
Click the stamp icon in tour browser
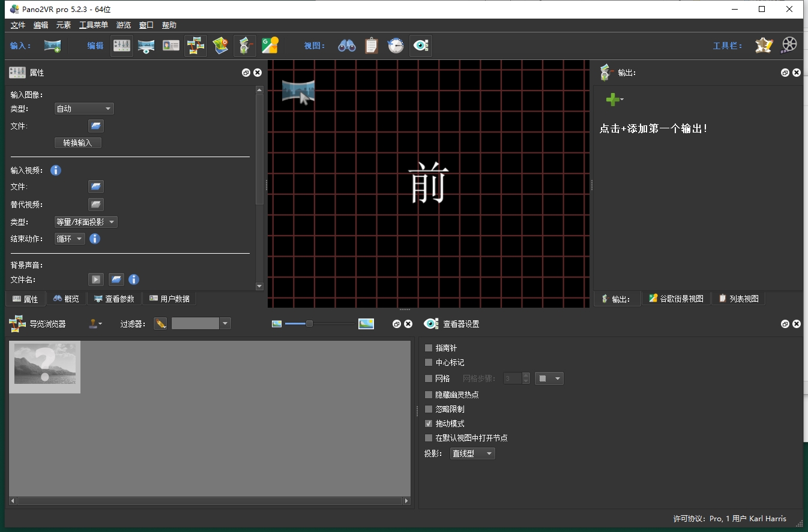pyautogui.click(x=95, y=324)
